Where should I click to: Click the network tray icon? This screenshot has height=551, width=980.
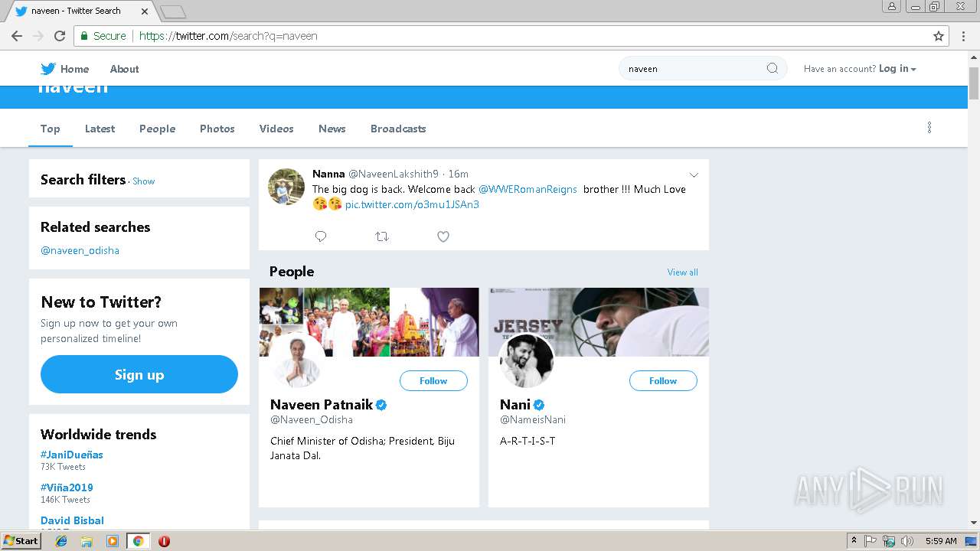[889, 541]
